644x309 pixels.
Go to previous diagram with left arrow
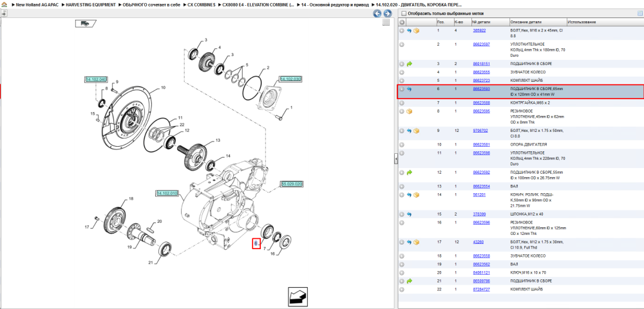coord(377,14)
